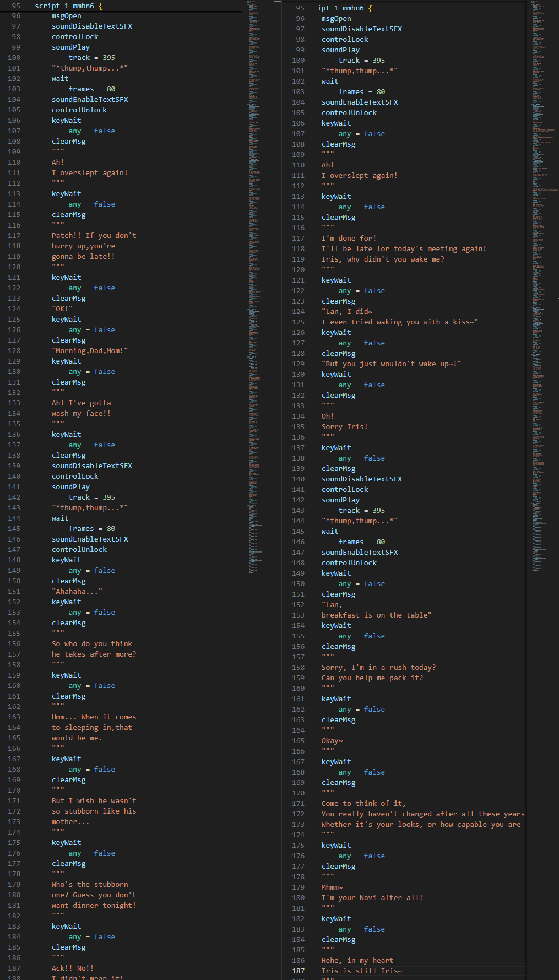Click line number 187 in right pane gutter
The height and width of the screenshot is (980, 559).
coord(299,971)
